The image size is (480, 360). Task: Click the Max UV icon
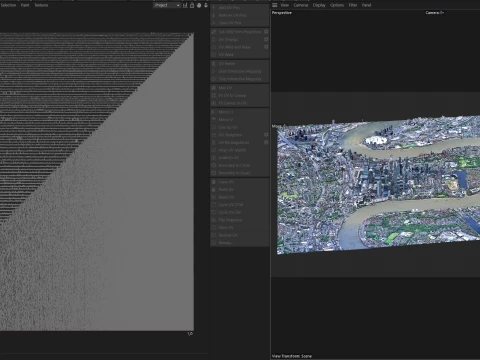(214, 88)
